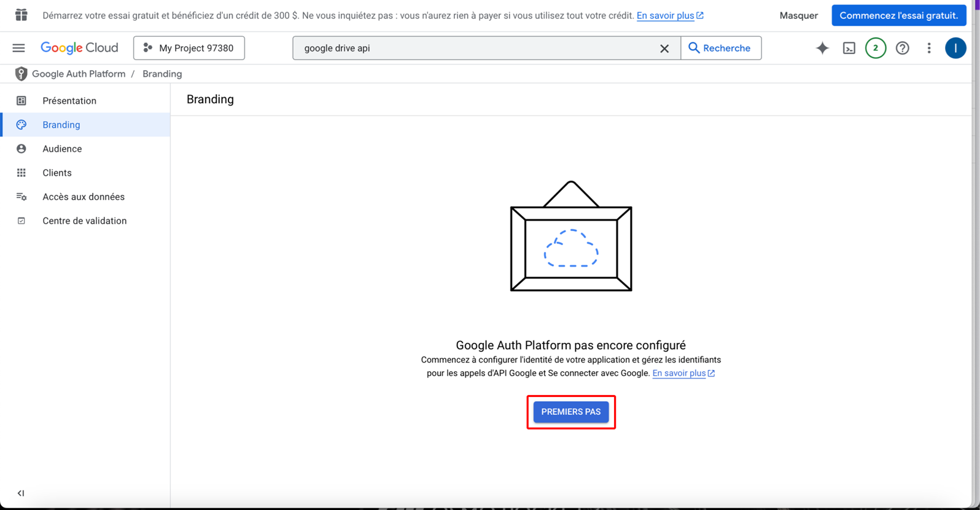Select Audience in the sidebar
Screen dimensions: 980x510
(x=62, y=149)
